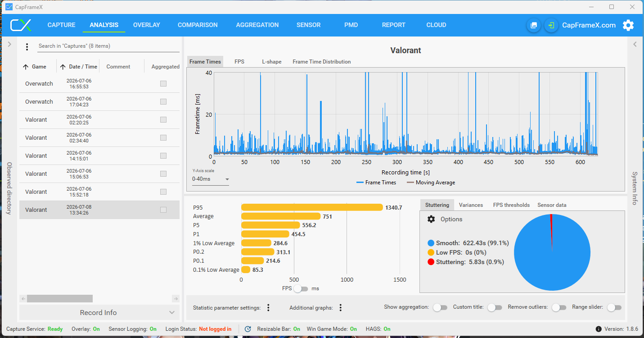
Task: Select the ANALYSIS tab
Action: (x=104, y=25)
